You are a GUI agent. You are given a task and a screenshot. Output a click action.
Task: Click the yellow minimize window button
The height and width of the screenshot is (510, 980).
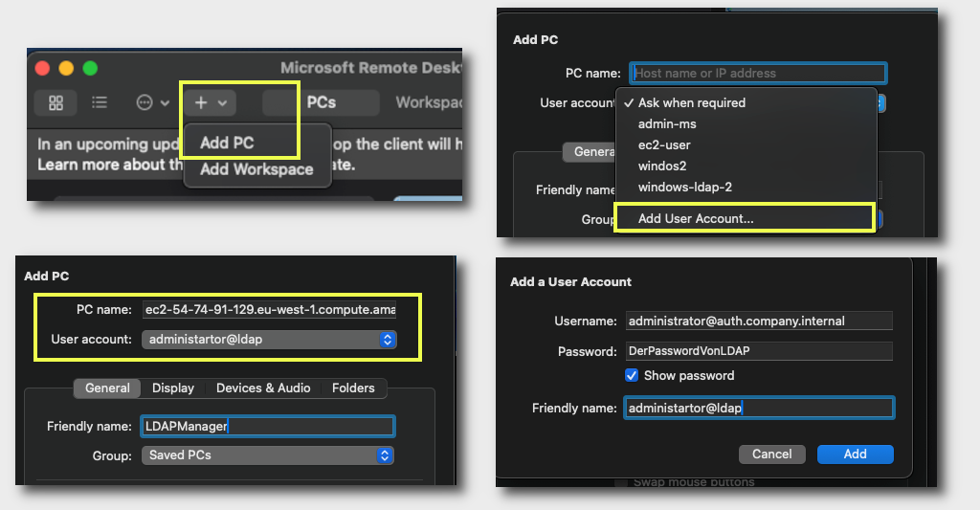click(x=66, y=68)
